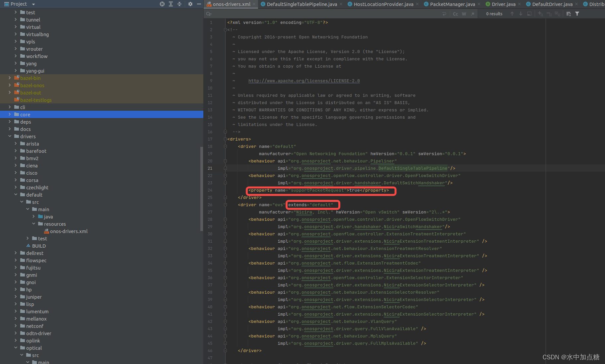This screenshot has height=364, width=605.
Task: Collapse the default folder
Action: coord(16,195)
